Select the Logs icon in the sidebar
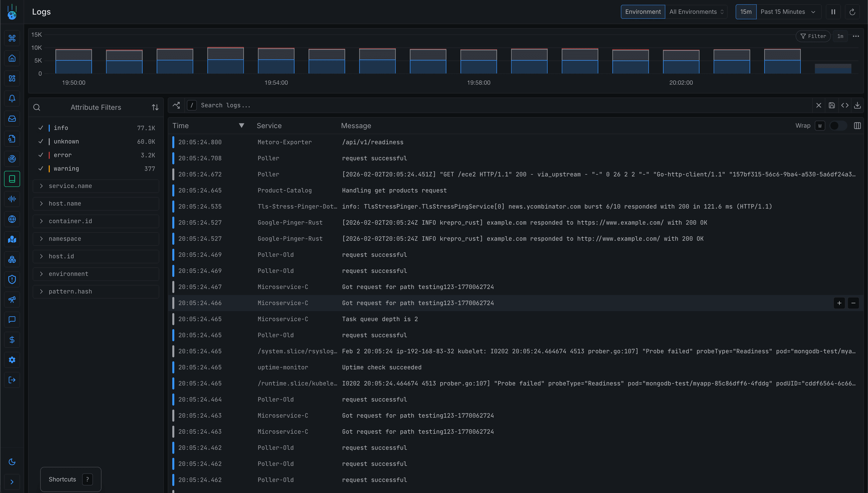Viewport: 868px width, 493px height. click(12, 179)
